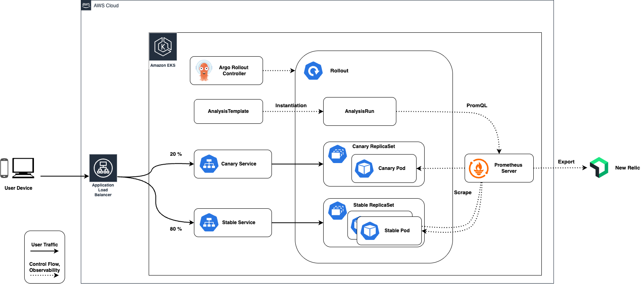Click the Canary Service network icon

(209, 164)
